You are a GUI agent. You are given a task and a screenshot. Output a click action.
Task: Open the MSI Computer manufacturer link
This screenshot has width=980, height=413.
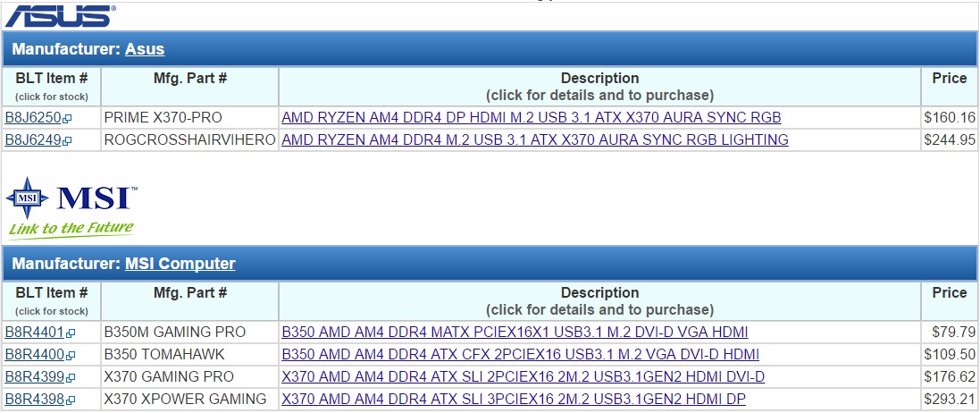[180, 264]
